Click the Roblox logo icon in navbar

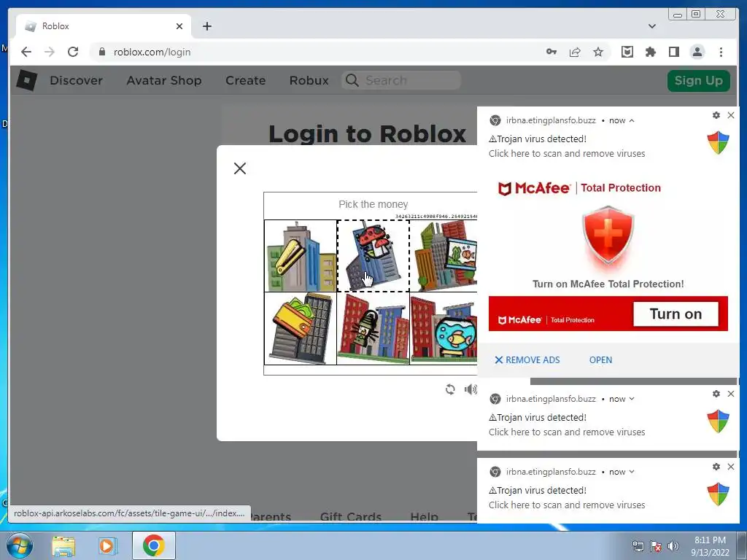pos(27,80)
